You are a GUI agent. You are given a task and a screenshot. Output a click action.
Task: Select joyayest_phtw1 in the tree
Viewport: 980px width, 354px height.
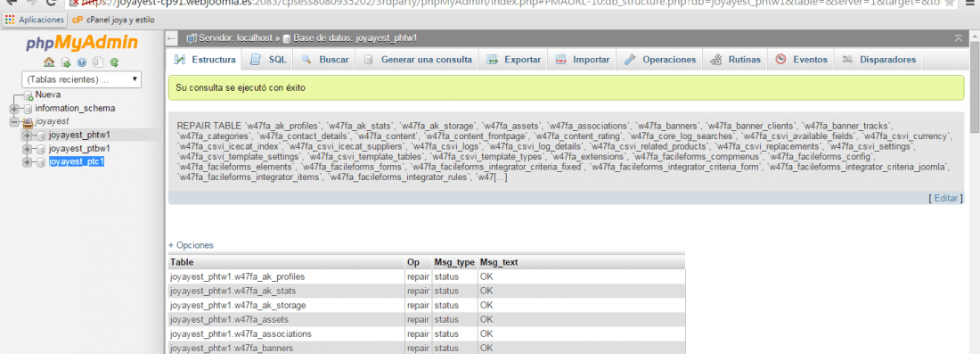(x=79, y=136)
